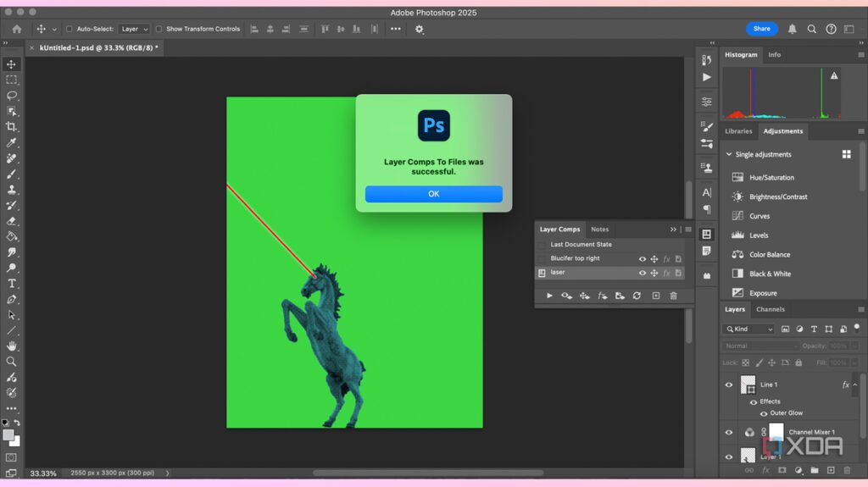Open the Layer Comps panel dock icon
Viewport: 868px width, 487px height.
click(x=707, y=234)
